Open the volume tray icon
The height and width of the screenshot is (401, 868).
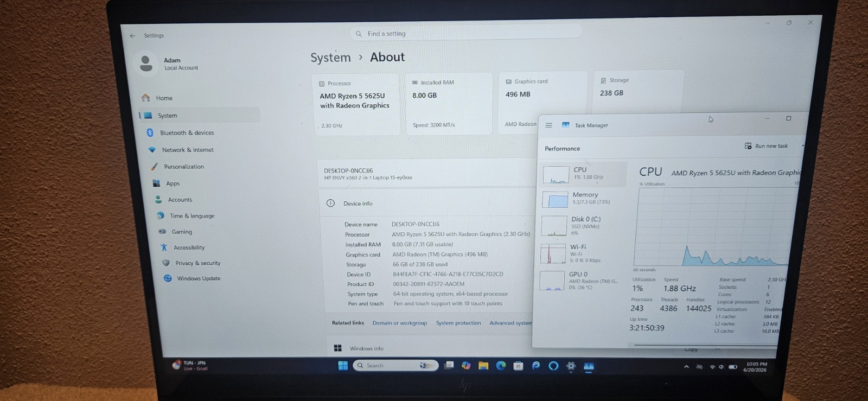721,367
